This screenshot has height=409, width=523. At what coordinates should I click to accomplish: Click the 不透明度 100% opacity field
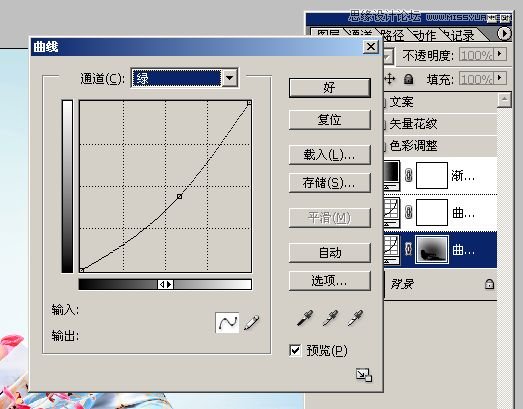(476, 54)
